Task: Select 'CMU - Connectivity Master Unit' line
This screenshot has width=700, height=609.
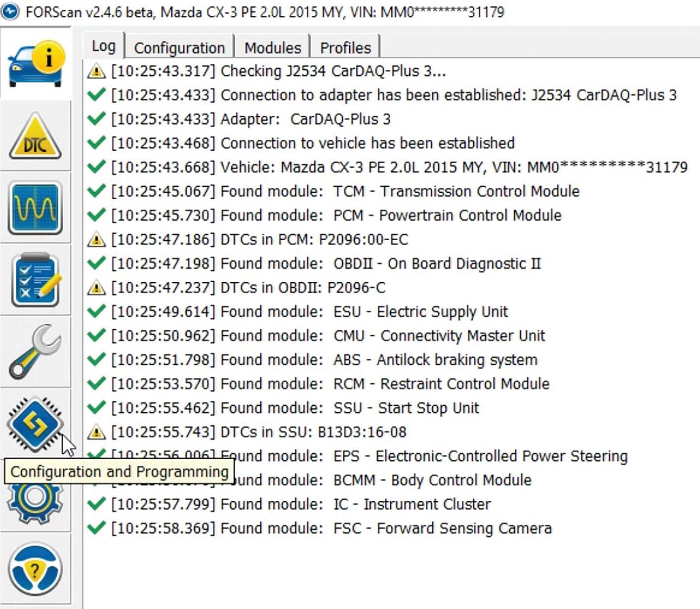Action: click(328, 336)
